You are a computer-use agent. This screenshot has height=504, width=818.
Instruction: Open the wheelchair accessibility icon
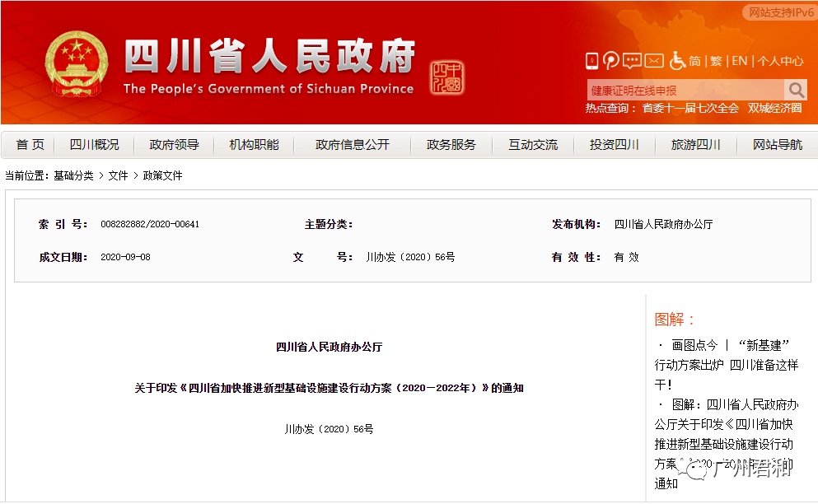click(677, 60)
